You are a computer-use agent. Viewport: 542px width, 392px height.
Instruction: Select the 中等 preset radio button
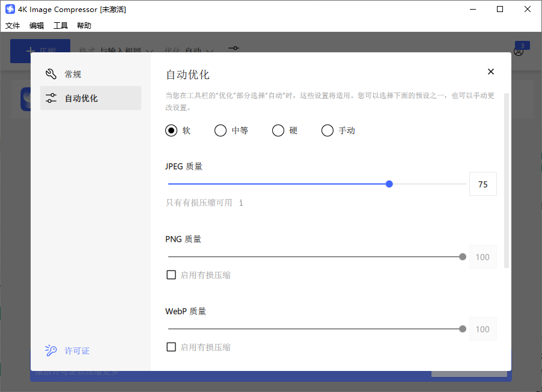220,130
